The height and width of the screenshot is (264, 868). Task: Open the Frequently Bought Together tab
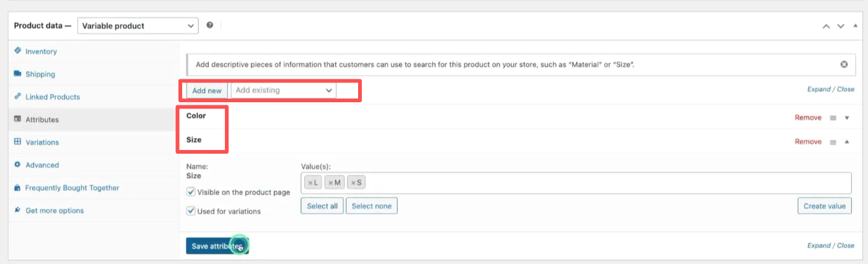pos(72,188)
